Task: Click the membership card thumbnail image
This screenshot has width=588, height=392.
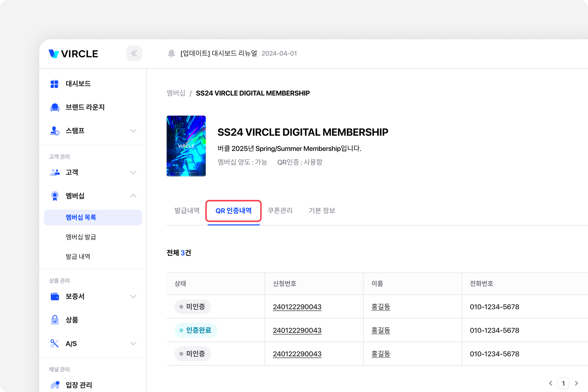Action: 186,146
